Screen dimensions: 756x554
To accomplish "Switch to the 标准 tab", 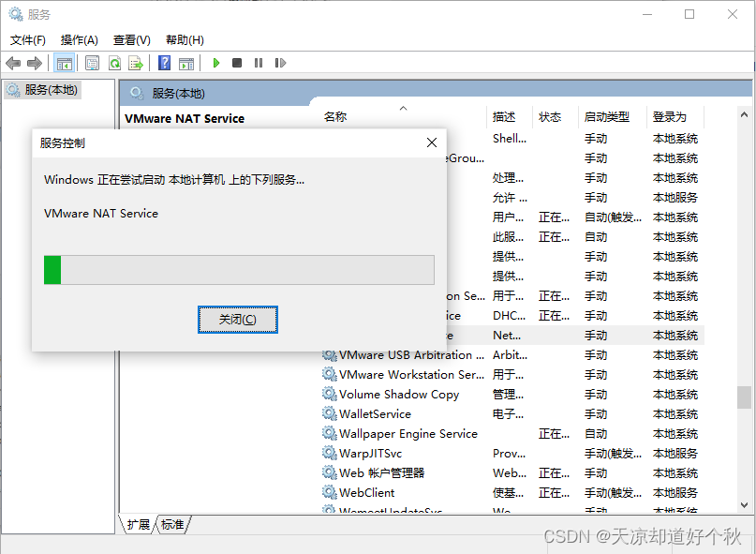I will 172,524.
